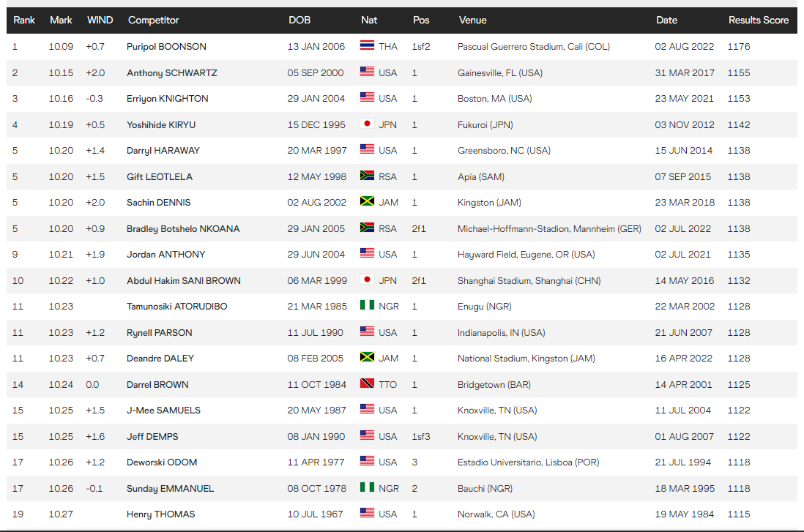The image size is (804, 532).
Task: Open Puripol BOONSON athlete profile
Action: [x=166, y=46]
